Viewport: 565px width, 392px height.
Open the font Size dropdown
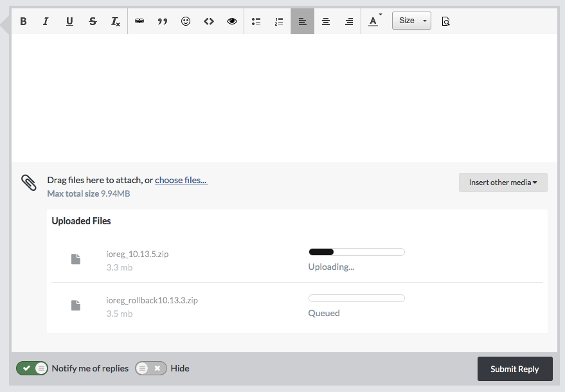tap(411, 21)
